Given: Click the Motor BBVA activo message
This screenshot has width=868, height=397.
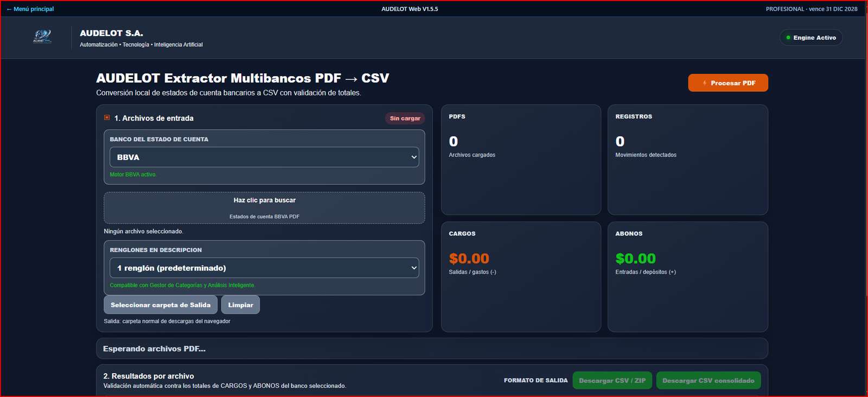Looking at the screenshot, I should click(133, 174).
